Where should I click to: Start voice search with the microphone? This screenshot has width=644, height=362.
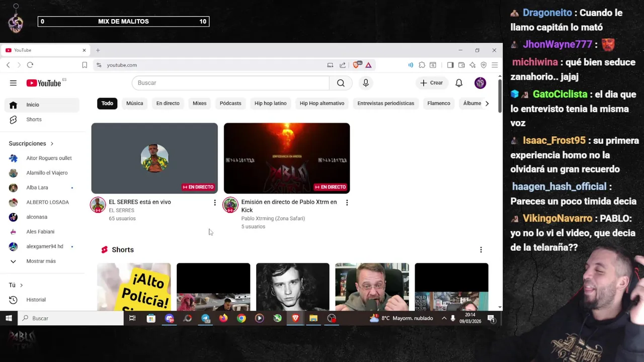pos(366,83)
